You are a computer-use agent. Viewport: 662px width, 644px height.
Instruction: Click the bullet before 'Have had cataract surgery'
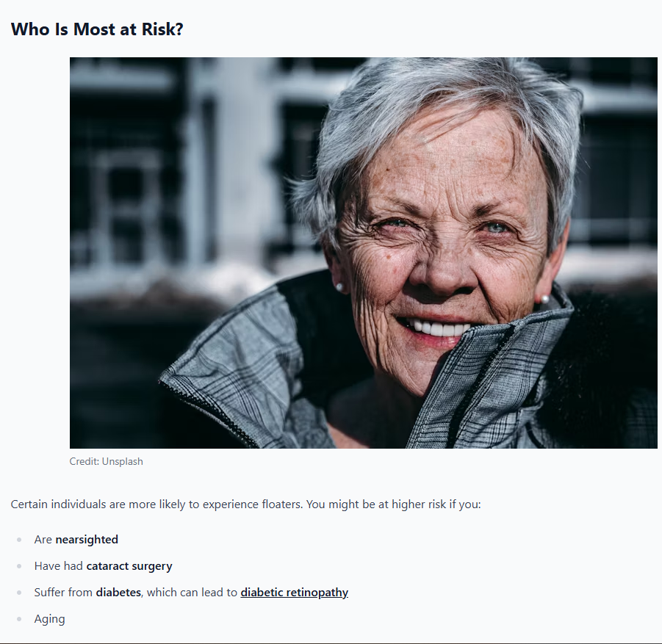(19, 566)
